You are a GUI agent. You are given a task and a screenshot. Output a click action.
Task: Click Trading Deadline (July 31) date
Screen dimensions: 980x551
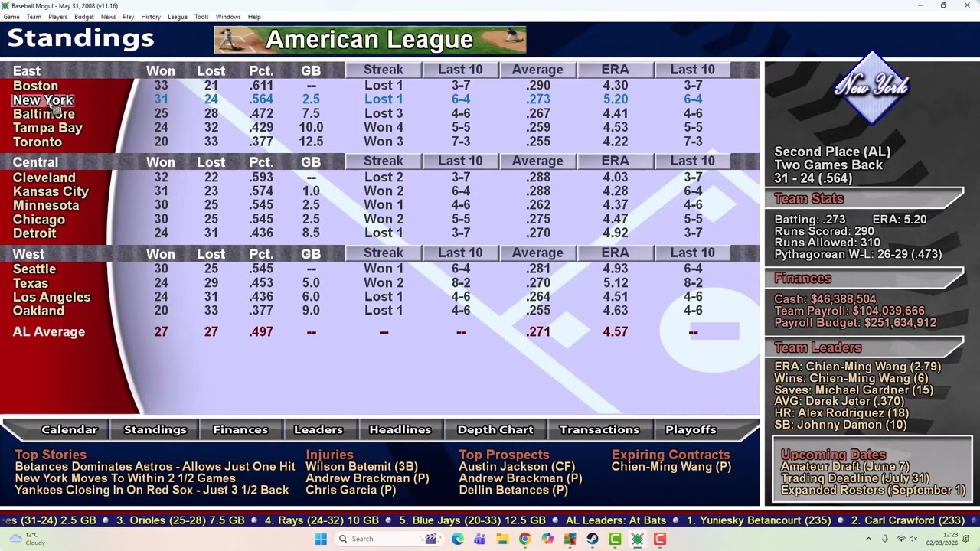[855, 478]
